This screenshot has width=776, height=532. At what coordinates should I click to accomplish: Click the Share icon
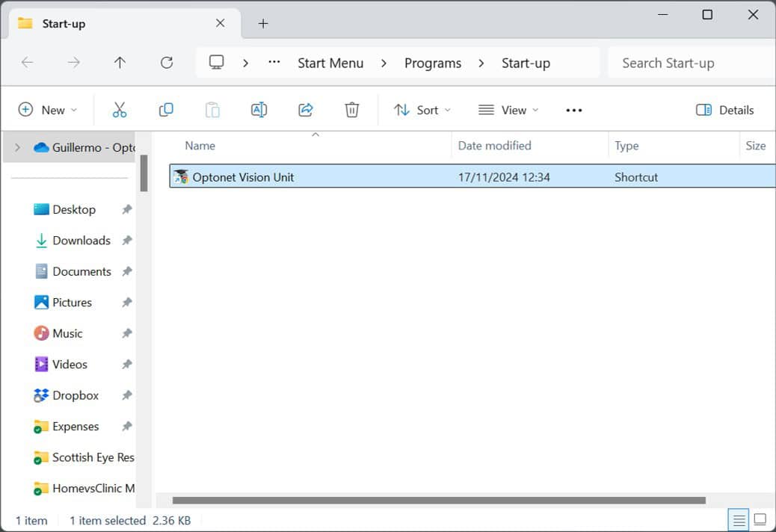305,110
